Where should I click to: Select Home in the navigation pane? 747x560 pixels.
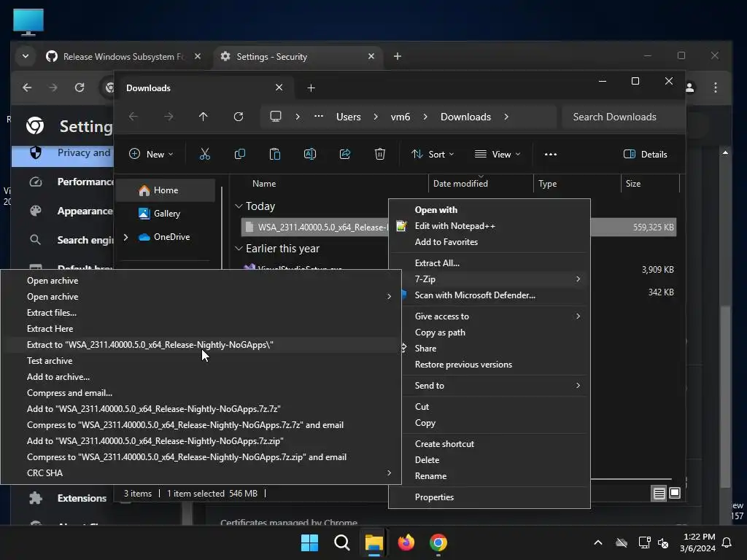(x=166, y=190)
